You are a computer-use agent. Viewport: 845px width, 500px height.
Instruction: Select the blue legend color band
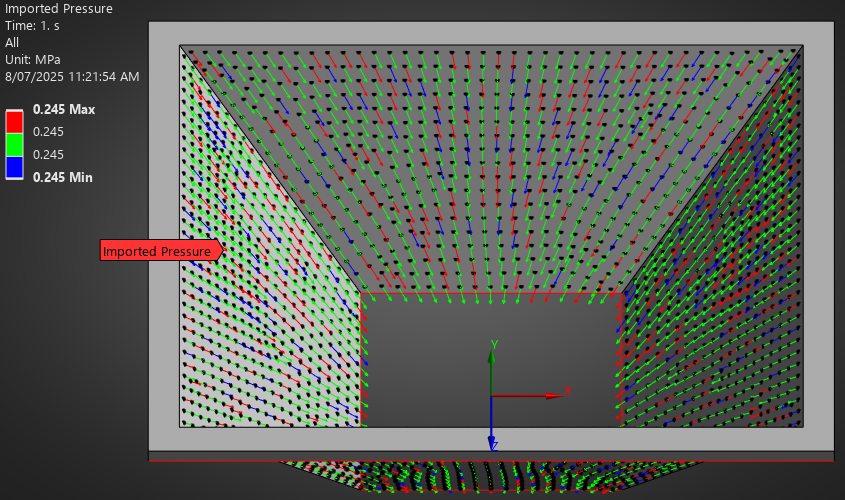(14, 168)
